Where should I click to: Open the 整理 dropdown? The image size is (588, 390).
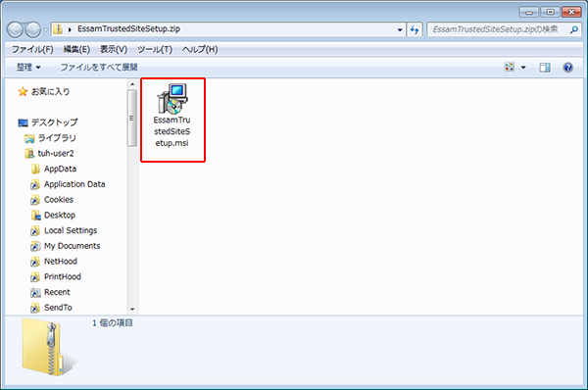coord(28,68)
